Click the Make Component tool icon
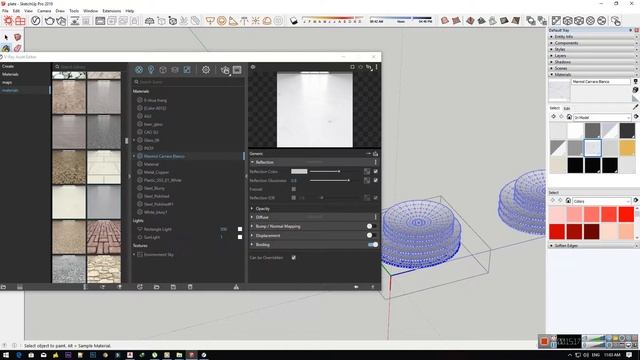 (x=18, y=38)
